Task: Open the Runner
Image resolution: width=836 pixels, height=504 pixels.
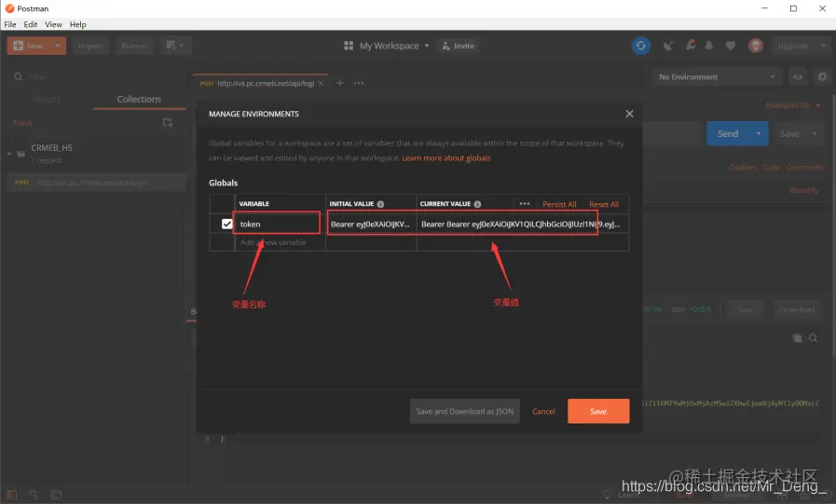Action: tap(134, 46)
